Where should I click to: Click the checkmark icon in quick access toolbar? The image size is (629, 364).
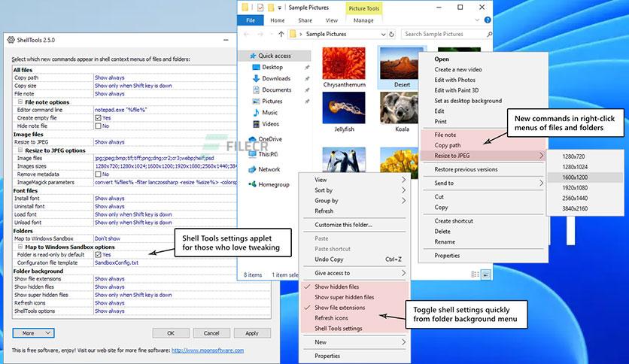coord(260,8)
